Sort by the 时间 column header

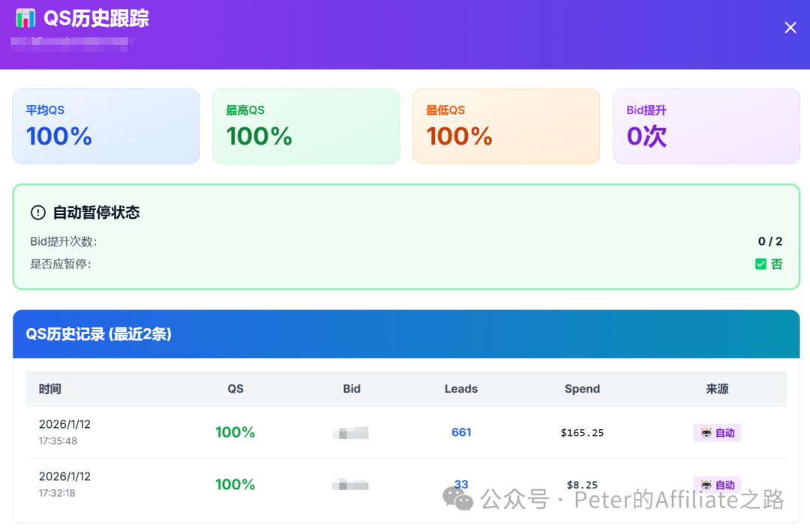50,389
